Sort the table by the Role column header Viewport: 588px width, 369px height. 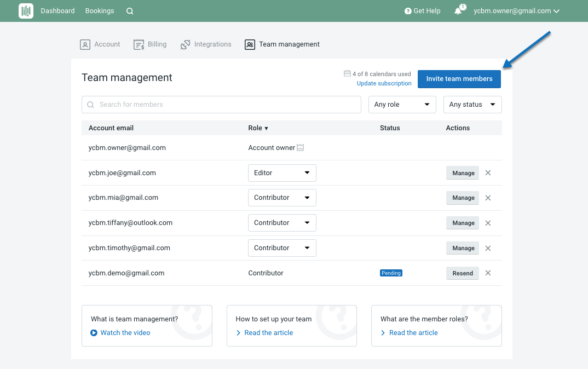(x=258, y=128)
